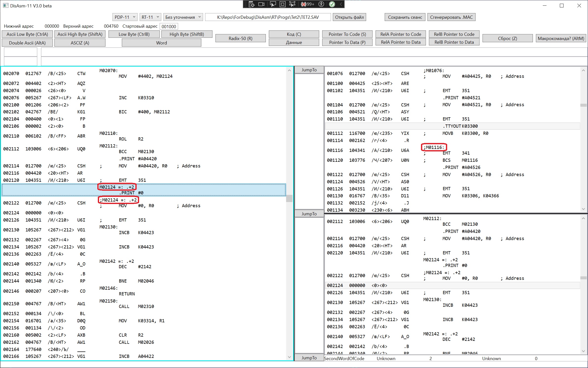Click the display layout adorners square icon
The width and height of the screenshot is (588, 368).
pos(283,4)
